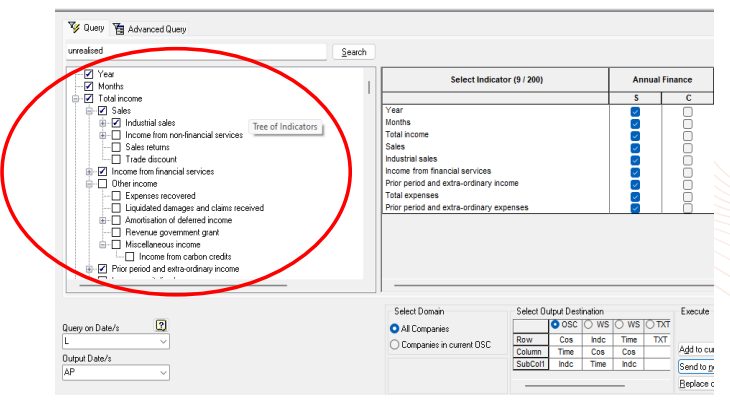Select the OSC output destination radio
This screenshot has height=408, width=730.
tap(555, 324)
